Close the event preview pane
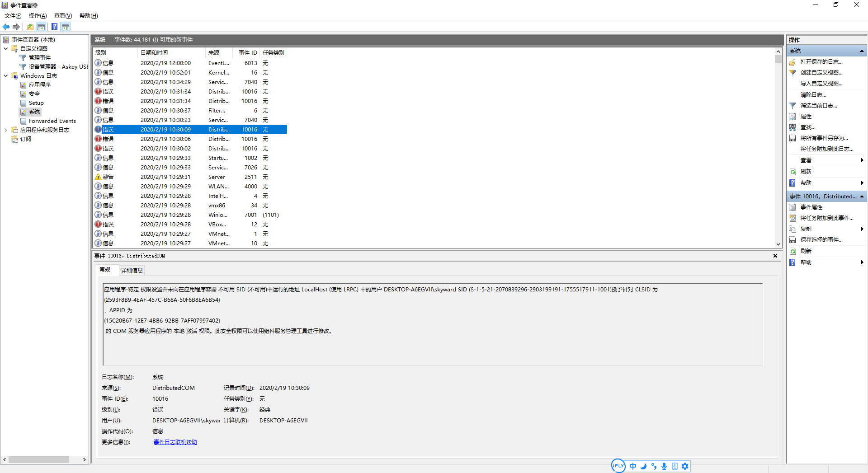The width and height of the screenshot is (868, 473). [x=775, y=256]
